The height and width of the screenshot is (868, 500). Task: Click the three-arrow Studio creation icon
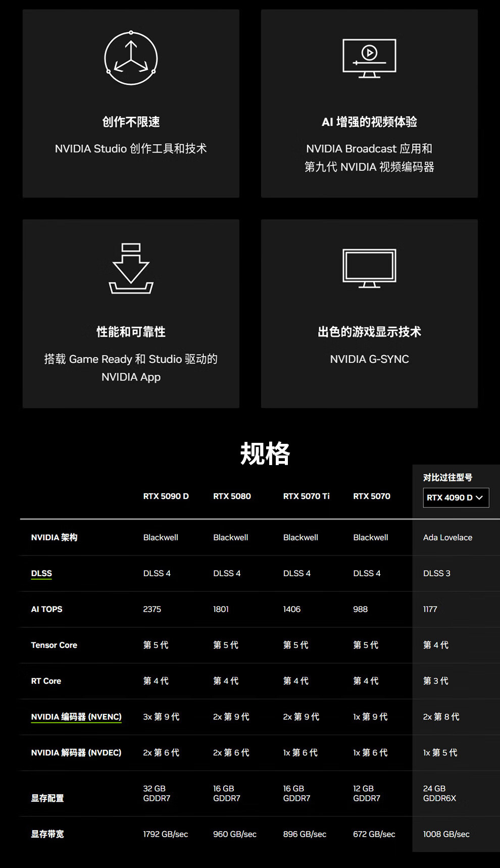[x=131, y=58]
